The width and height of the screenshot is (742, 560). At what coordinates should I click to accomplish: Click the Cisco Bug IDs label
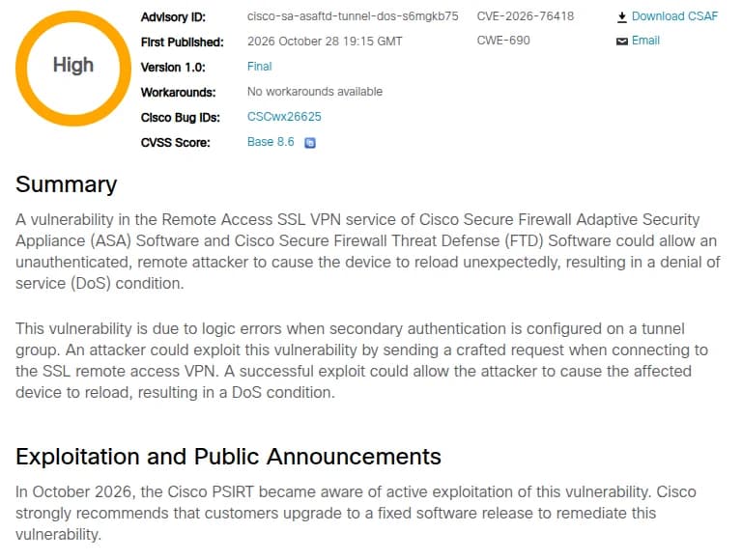[x=181, y=117]
